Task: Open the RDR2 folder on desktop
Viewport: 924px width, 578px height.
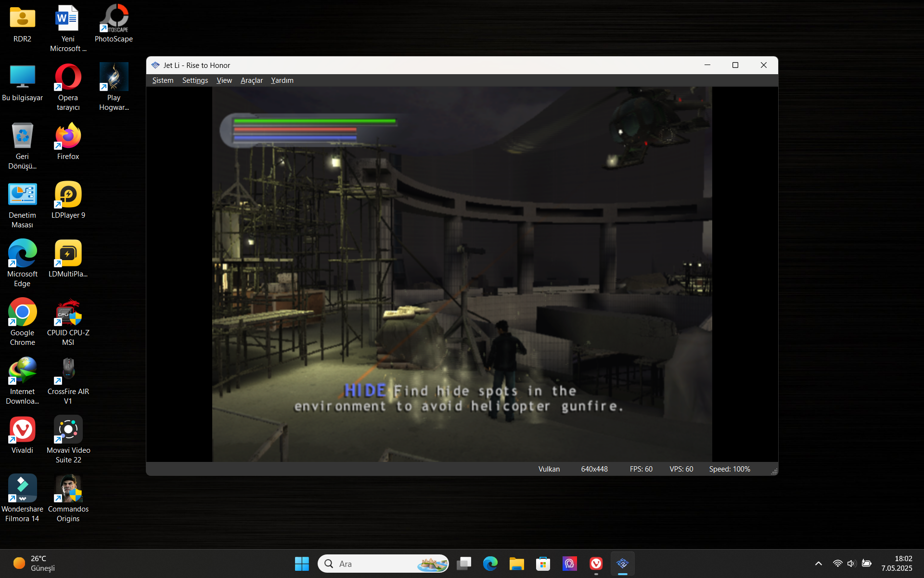Action: pyautogui.click(x=22, y=24)
